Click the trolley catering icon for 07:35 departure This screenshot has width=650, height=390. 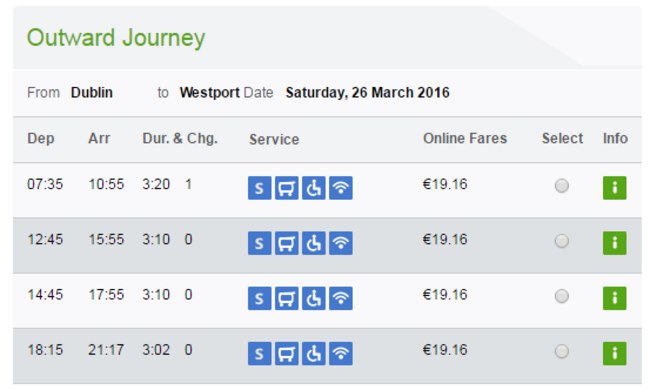[x=286, y=188]
